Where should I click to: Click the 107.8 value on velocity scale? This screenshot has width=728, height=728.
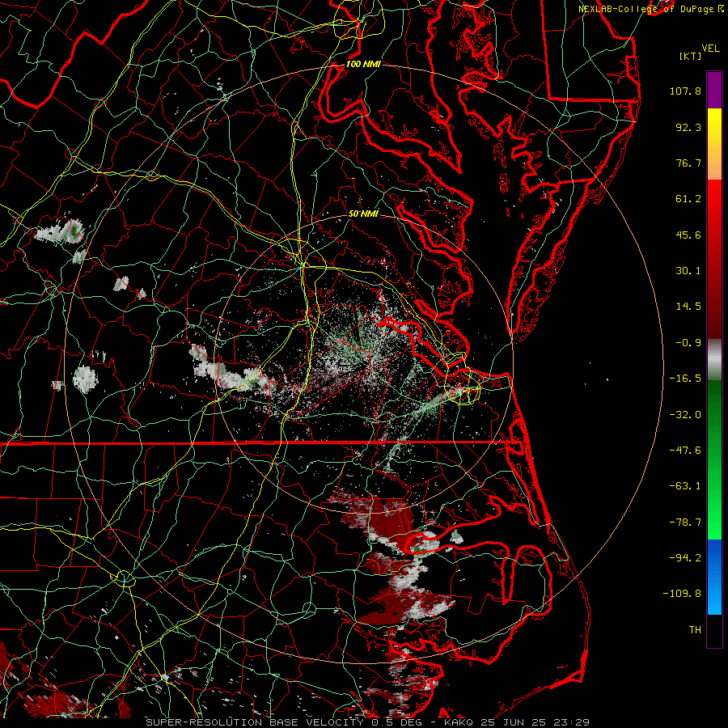(685, 91)
